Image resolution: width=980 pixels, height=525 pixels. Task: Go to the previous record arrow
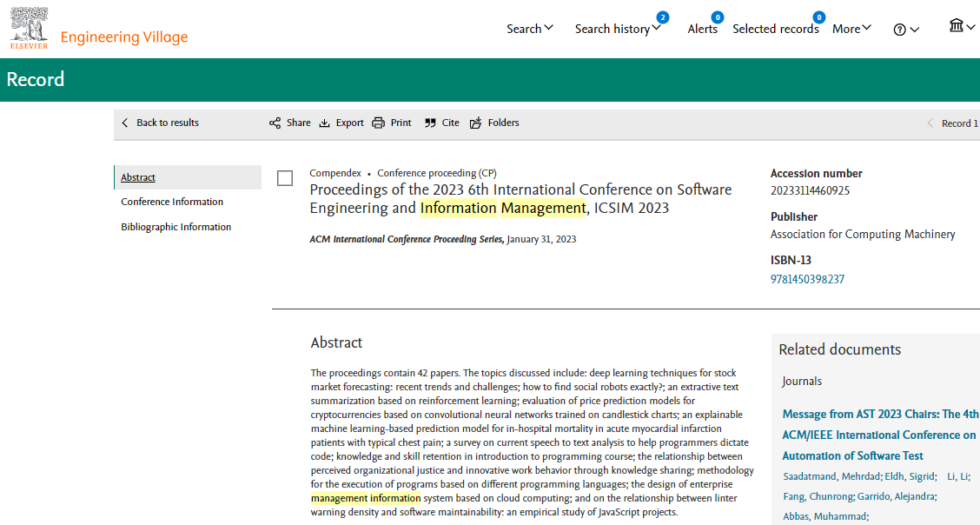[x=930, y=123]
